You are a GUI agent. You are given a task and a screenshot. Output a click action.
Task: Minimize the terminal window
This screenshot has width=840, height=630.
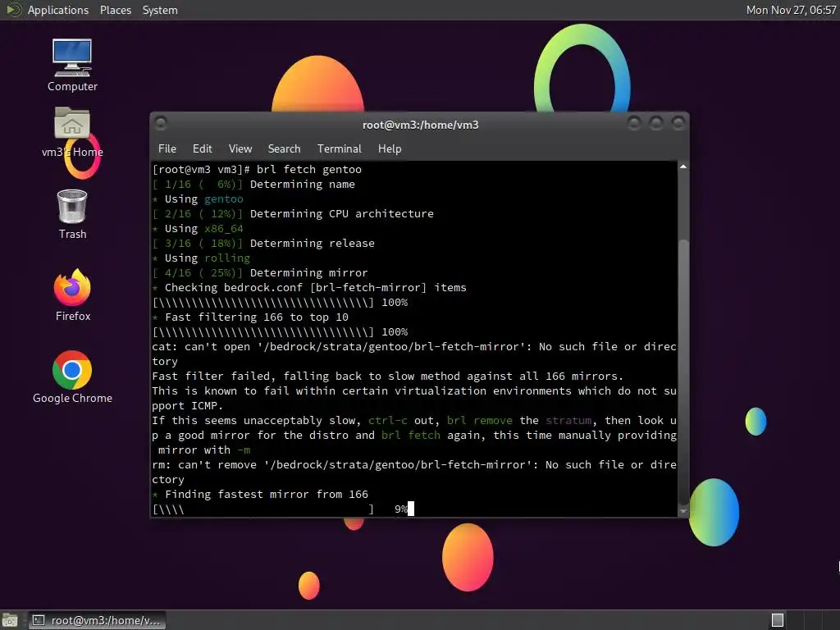click(634, 124)
